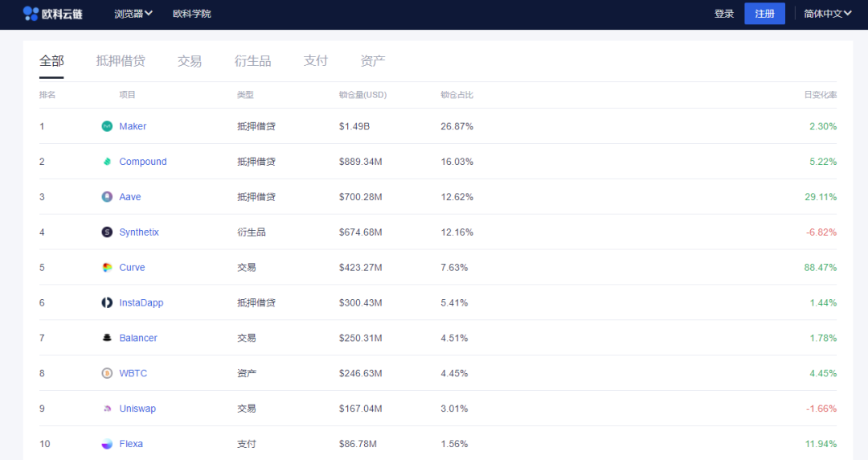Open the Aave project link

tap(130, 197)
